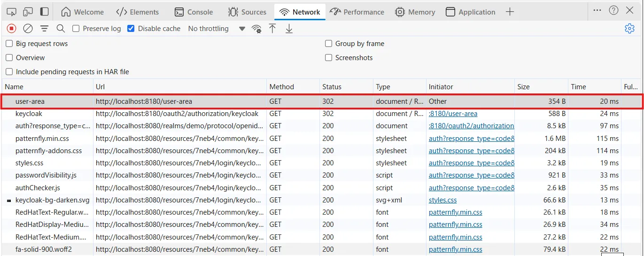644x256 pixels.
Task: Open the No throttling dropdown
Action: (209, 29)
